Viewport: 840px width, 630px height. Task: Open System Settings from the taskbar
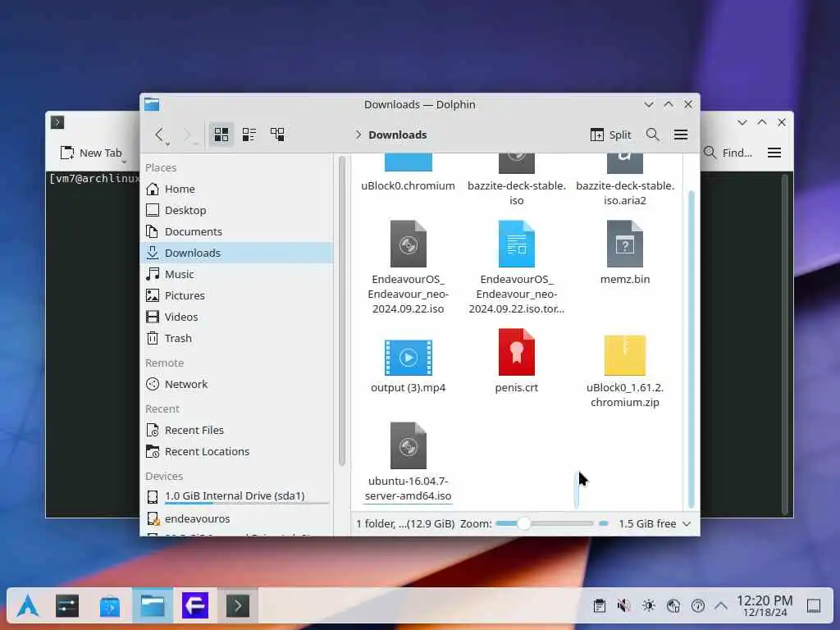67,606
